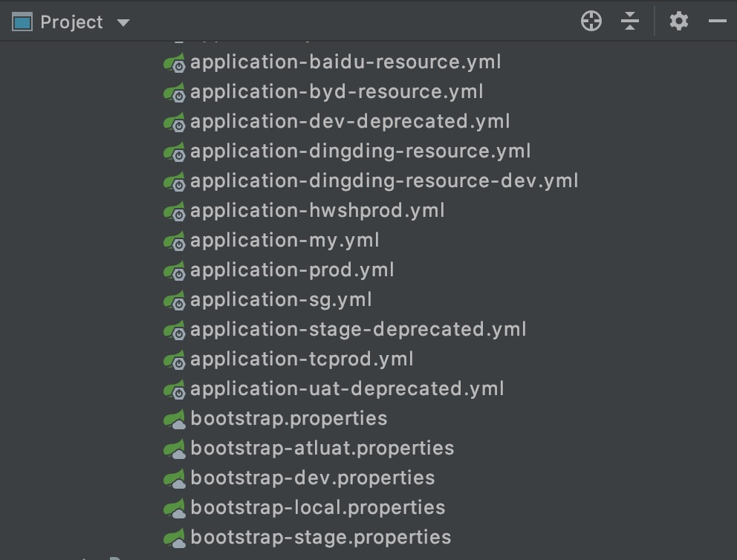Select bootstrap-stage.properties file
737x560 pixels.
tap(320, 538)
